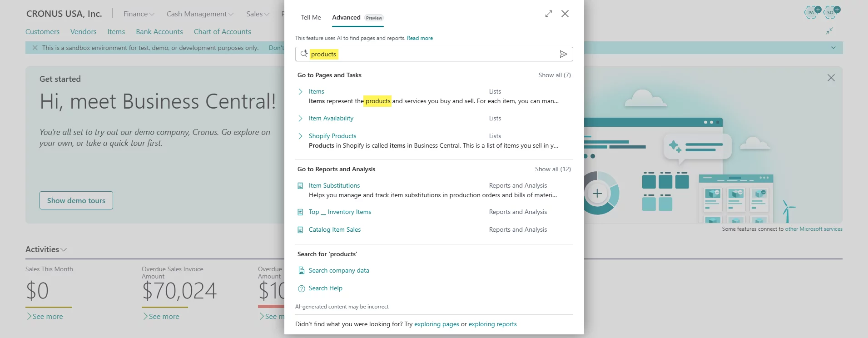Click the Top Inventory Items report icon
Image resolution: width=868 pixels, height=338 pixels.
[x=300, y=212]
